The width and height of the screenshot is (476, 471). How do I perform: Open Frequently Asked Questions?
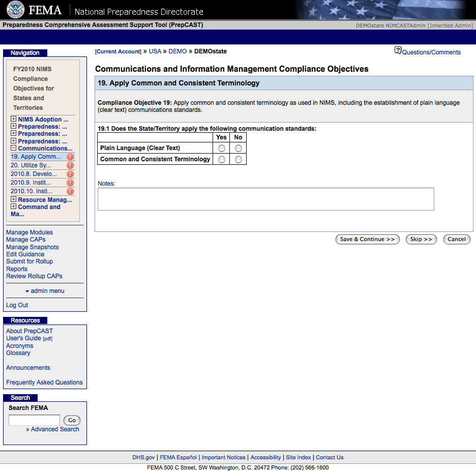[44, 382]
